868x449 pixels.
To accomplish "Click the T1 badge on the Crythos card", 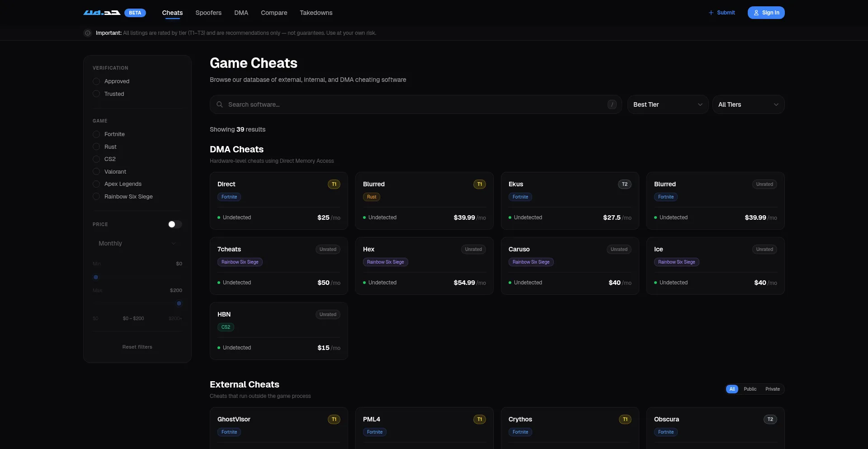I will (625, 419).
